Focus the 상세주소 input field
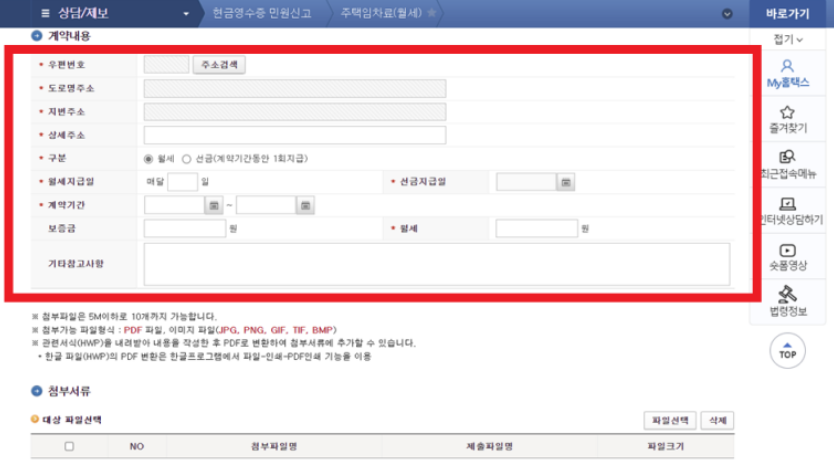The width and height of the screenshot is (834, 473). click(x=295, y=135)
